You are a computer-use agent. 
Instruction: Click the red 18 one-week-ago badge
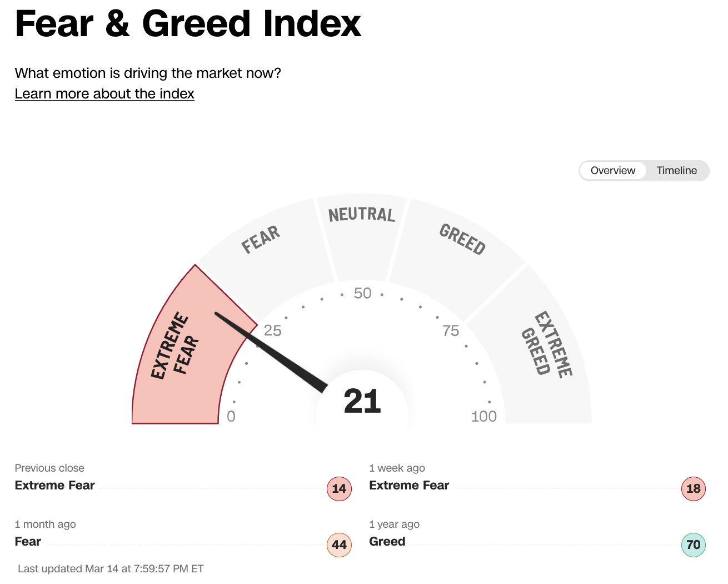[693, 489]
